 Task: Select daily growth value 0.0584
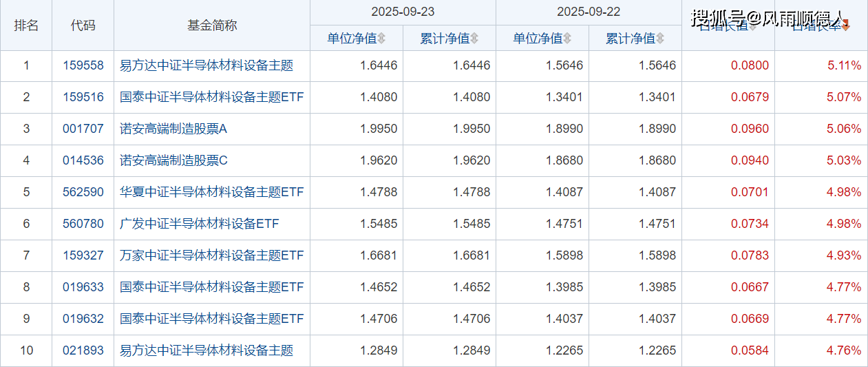(750, 350)
